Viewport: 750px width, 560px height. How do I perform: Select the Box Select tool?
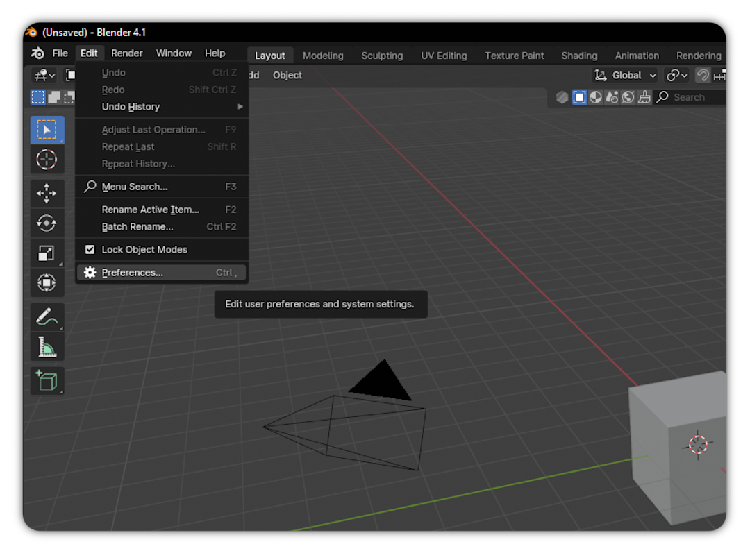pos(47,129)
